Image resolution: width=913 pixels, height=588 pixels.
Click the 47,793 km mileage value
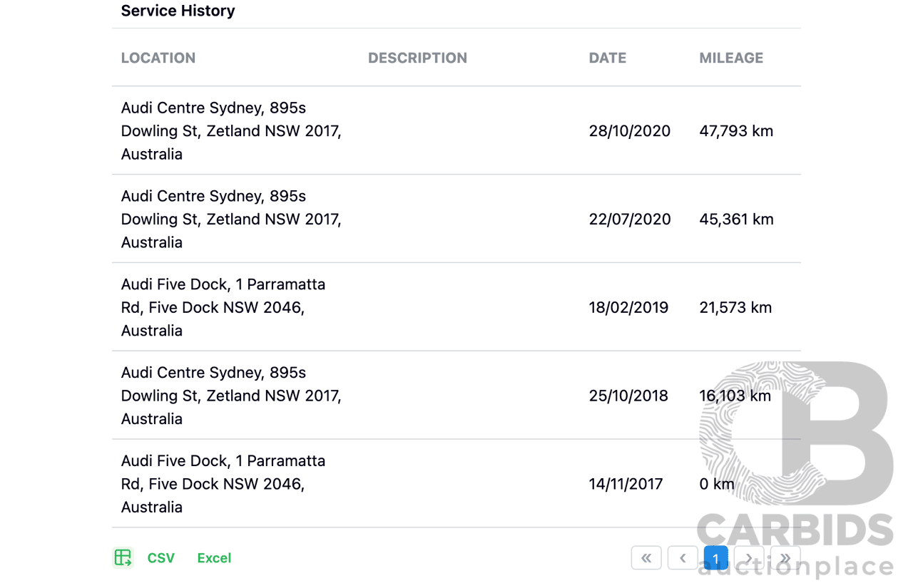736,131
